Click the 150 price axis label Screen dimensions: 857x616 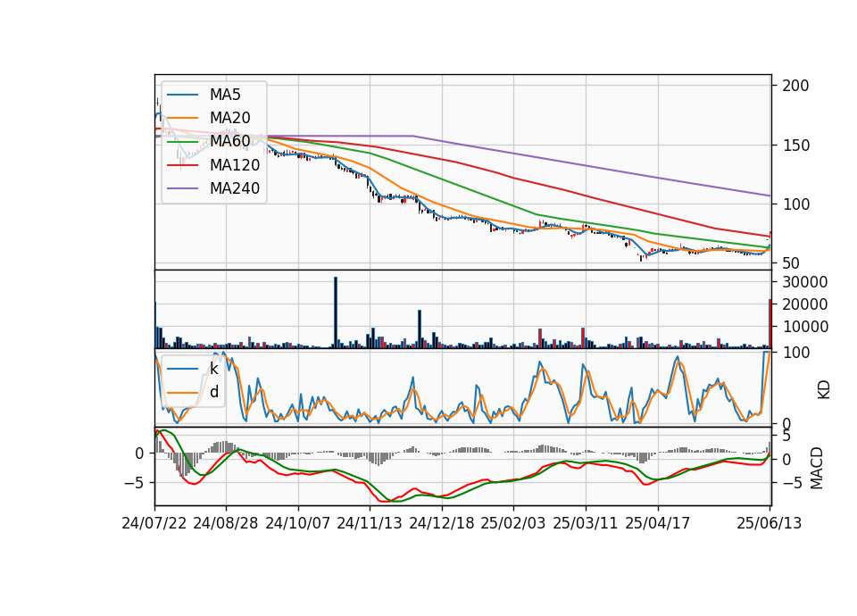coord(795,146)
